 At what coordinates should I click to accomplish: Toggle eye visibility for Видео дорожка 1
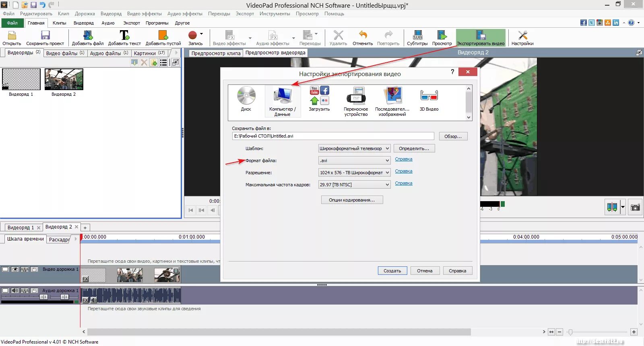pos(15,269)
